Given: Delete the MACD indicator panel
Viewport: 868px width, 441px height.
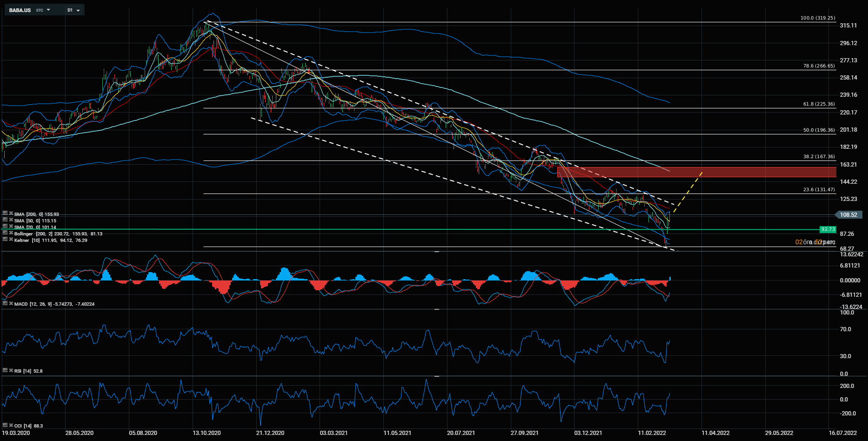Looking at the screenshot, I should point(11,303).
